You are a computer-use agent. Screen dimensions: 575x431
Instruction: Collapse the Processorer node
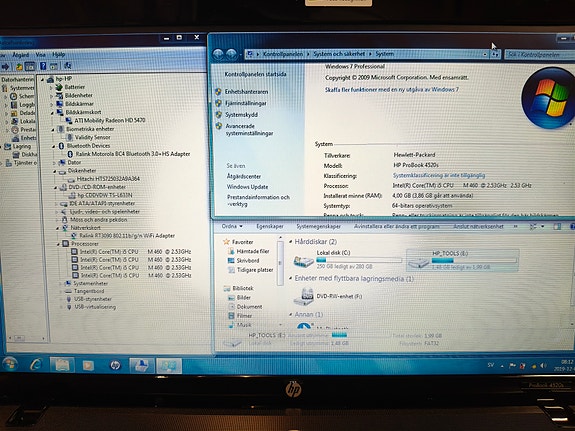click(x=58, y=244)
